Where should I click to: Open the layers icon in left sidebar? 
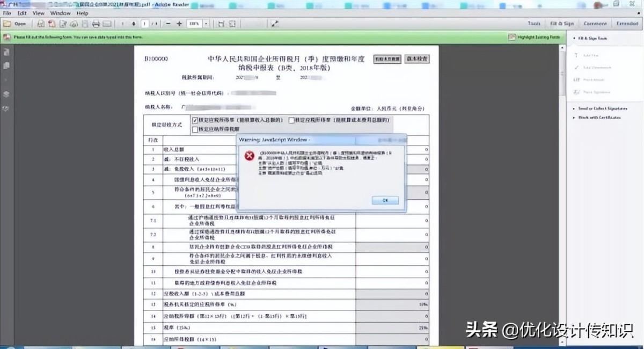[6, 93]
